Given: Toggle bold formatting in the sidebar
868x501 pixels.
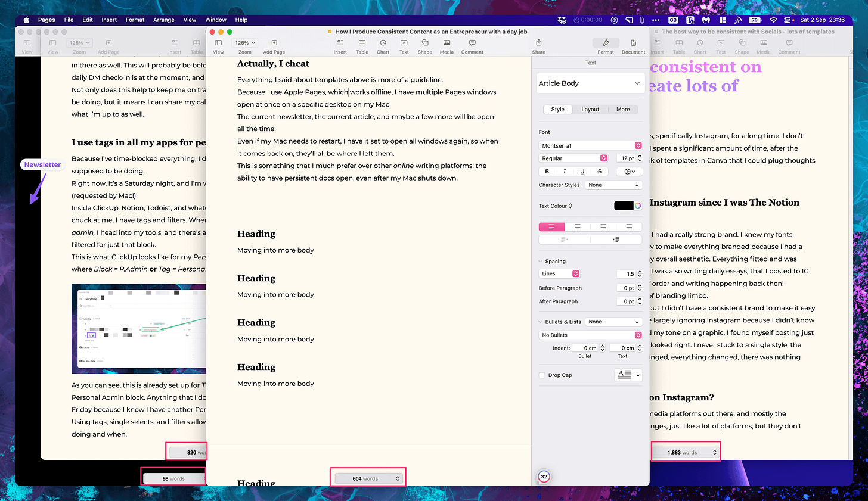Looking at the screenshot, I should coord(547,171).
